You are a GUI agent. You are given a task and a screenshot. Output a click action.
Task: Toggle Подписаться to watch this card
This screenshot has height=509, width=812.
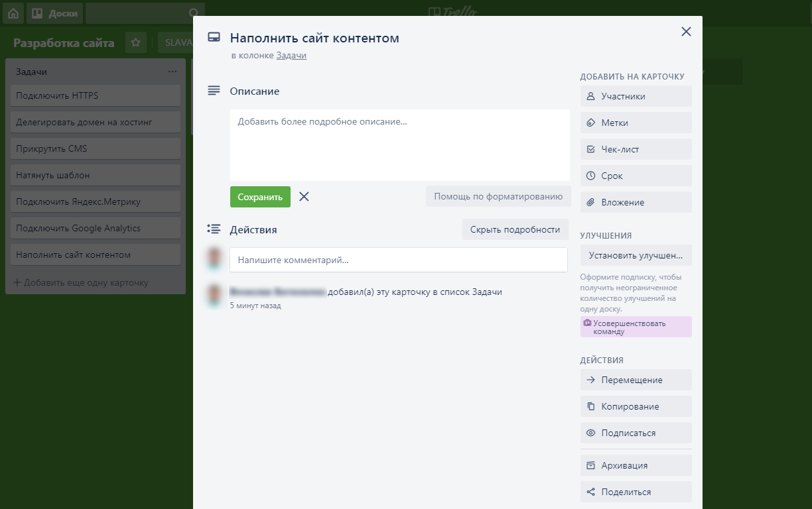click(x=636, y=433)
